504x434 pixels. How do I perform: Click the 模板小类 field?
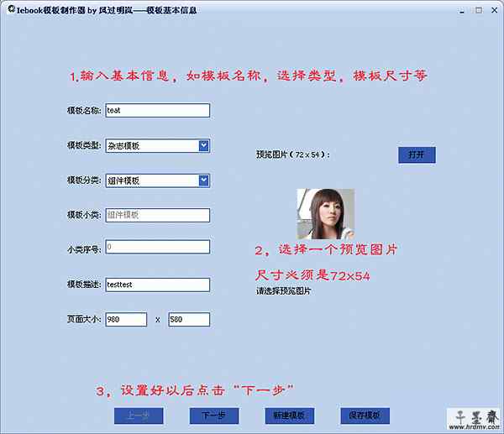pos(157,215)
